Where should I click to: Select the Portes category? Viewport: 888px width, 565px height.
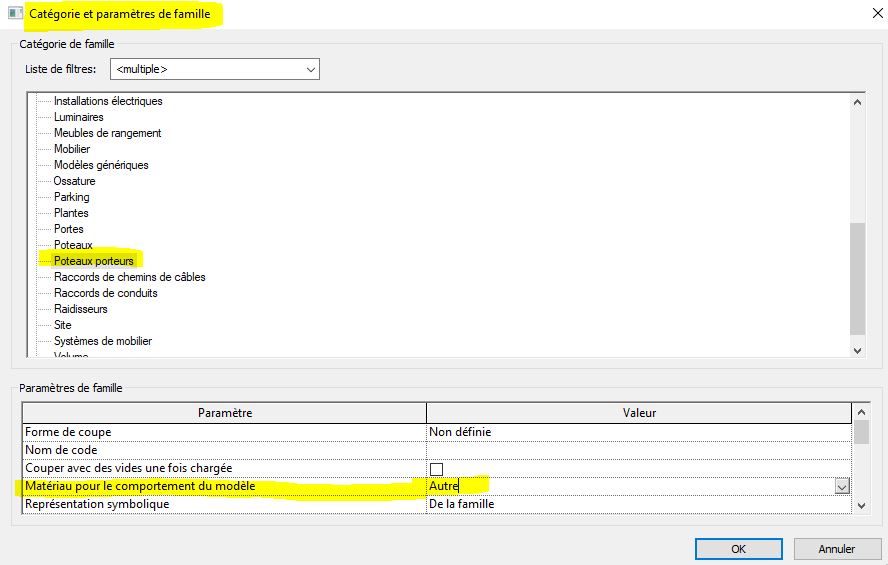coord(69,229)
